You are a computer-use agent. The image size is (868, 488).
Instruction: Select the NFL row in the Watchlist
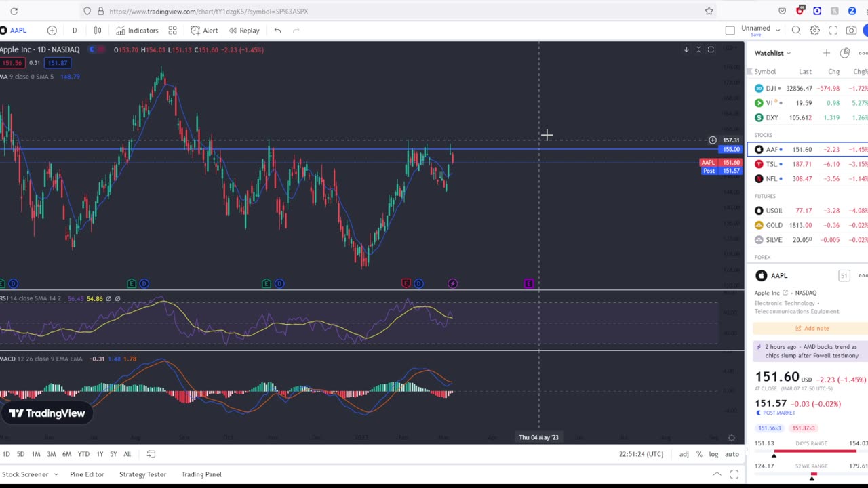[808, 179]
